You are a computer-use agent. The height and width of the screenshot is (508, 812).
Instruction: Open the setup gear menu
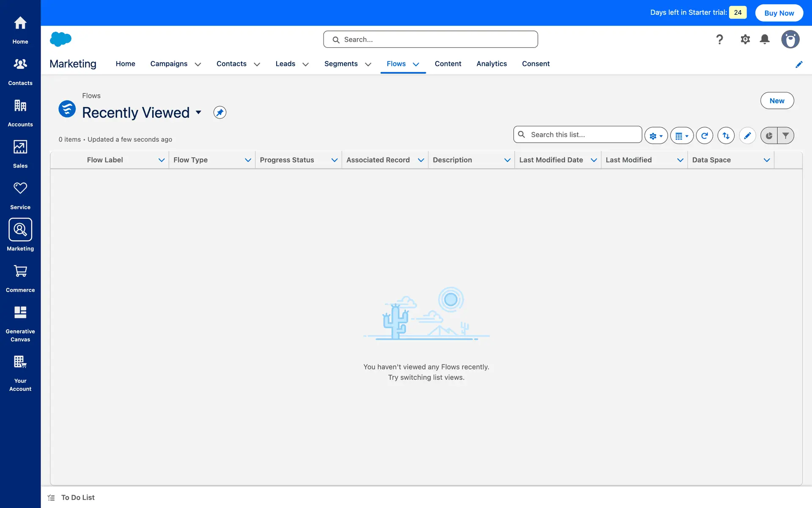click(745, 39)
